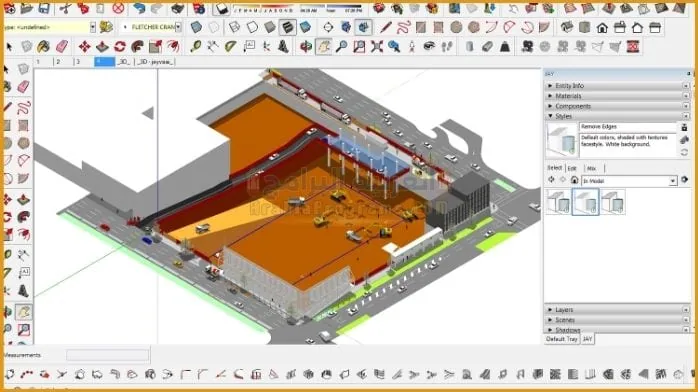Expand the Layers panel

[x=550, y=310]
